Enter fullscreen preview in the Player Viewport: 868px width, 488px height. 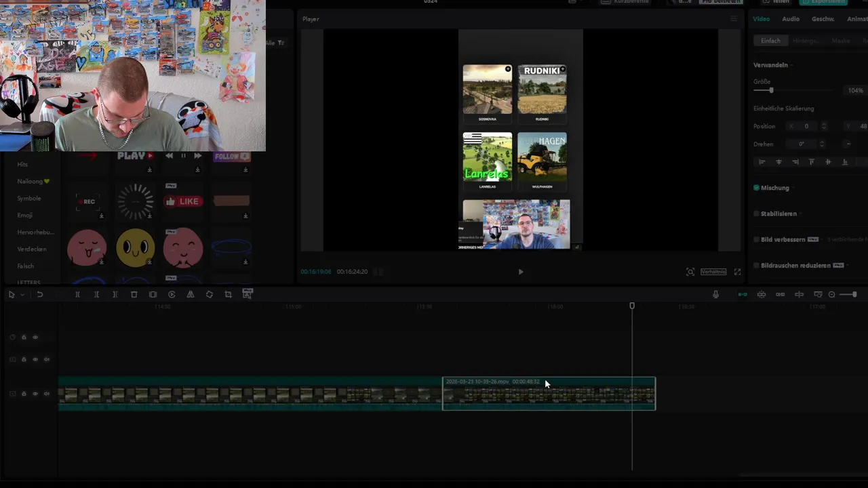(737, 272)
